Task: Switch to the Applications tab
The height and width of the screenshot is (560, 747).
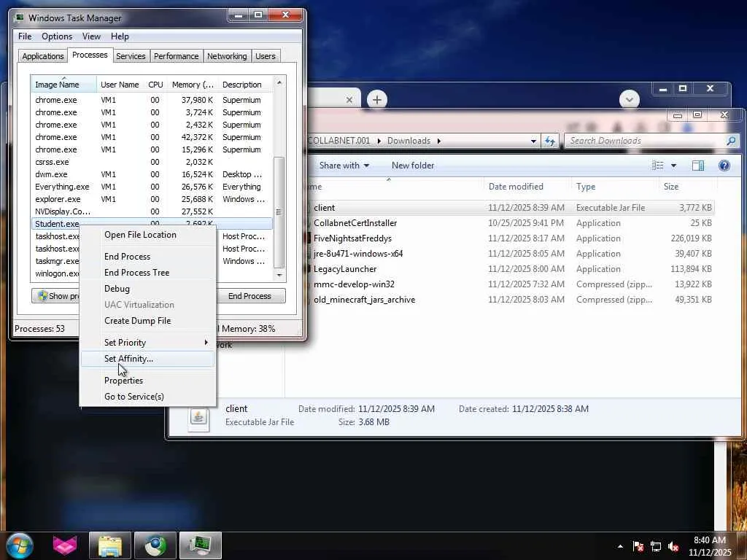Action: pyautogui.click(x=43, y=56)
